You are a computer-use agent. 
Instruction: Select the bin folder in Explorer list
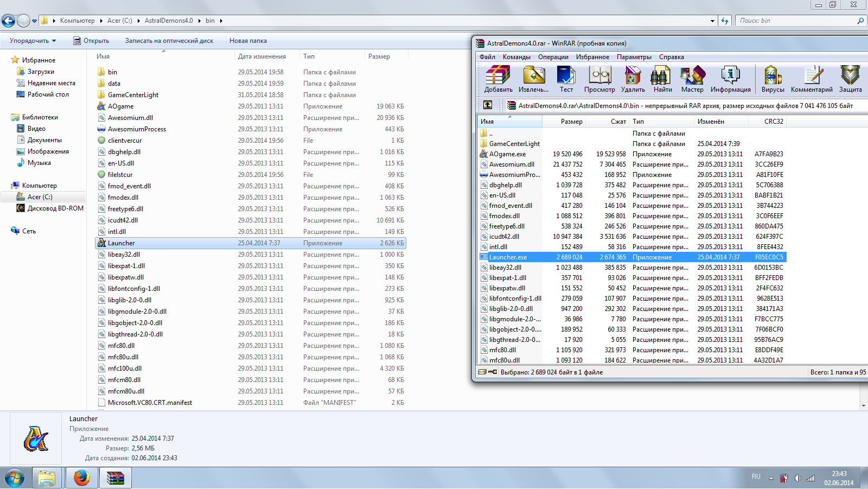(112, 72)
